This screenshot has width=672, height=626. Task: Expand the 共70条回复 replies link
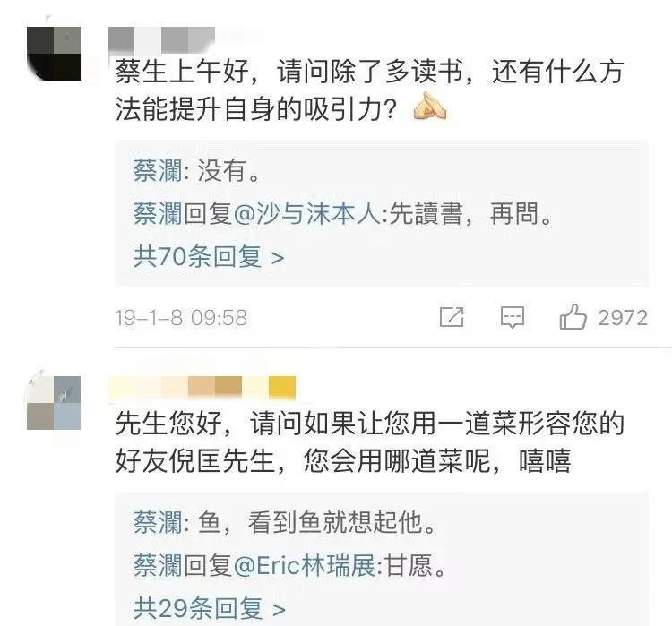209,257
